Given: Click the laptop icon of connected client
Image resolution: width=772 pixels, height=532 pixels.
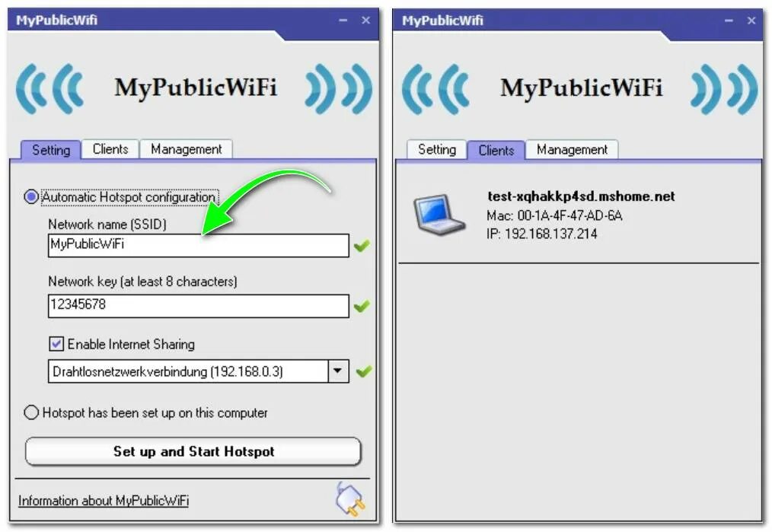Looking at the screenshot, I should 439,215.
